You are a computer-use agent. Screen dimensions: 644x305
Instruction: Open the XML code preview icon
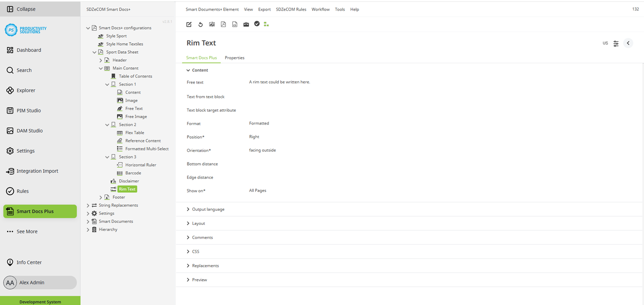(x=235, y=24)
